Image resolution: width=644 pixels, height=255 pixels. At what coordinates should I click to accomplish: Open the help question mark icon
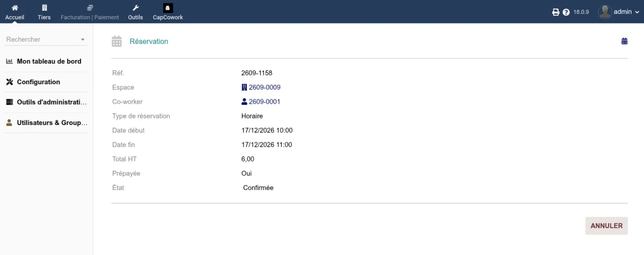[x=566, y=12]
